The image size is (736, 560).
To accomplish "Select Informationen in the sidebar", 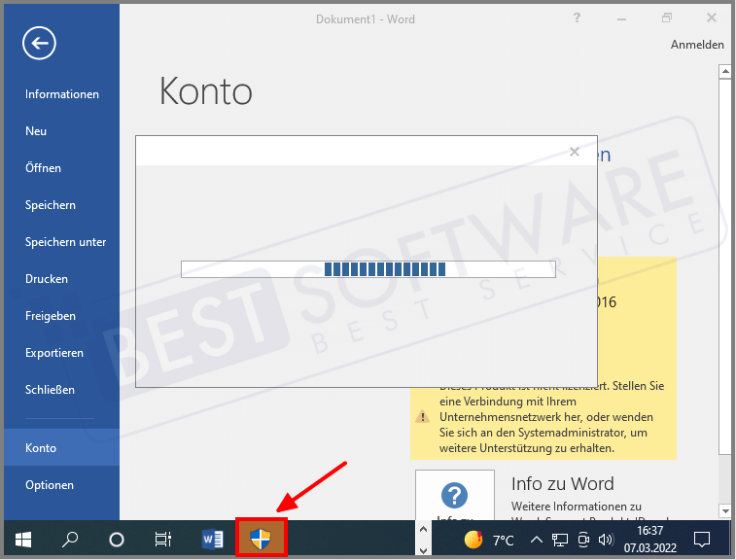I will (x=62, y=94).
